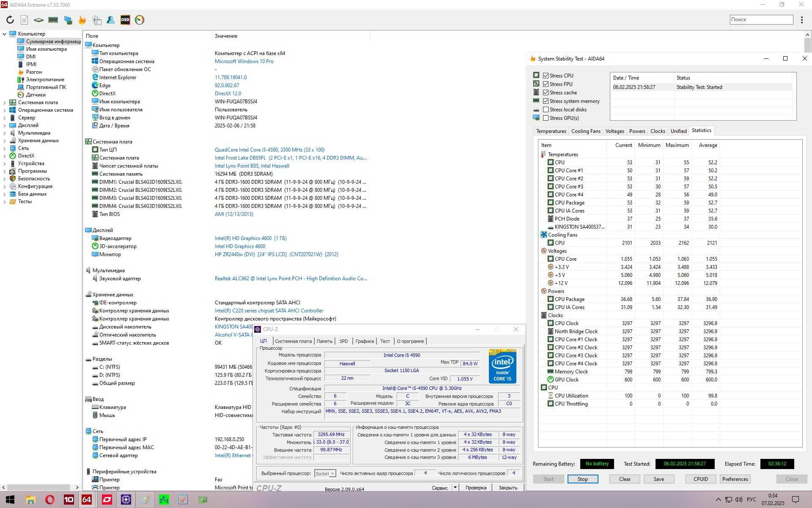Click Проверка button in CPU-Z

[x=476, y=487]
